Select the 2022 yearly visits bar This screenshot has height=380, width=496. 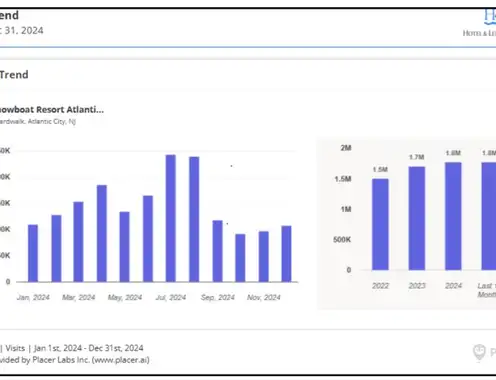click(380, 224)
